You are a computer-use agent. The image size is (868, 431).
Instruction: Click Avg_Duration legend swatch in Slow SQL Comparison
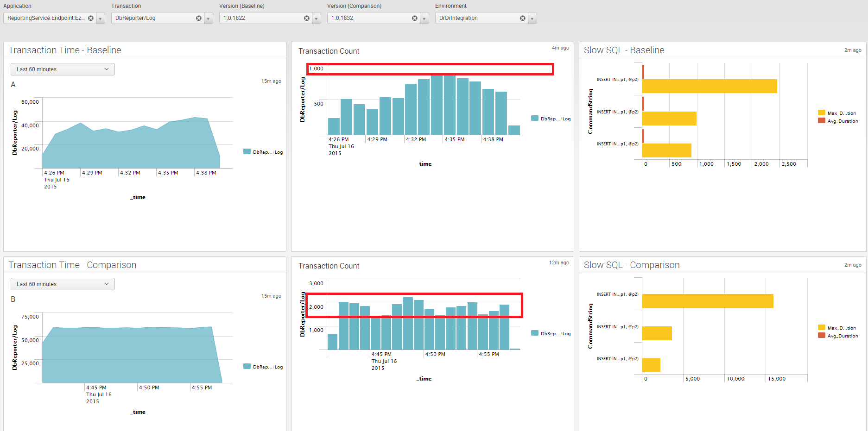tap(822, 336)
